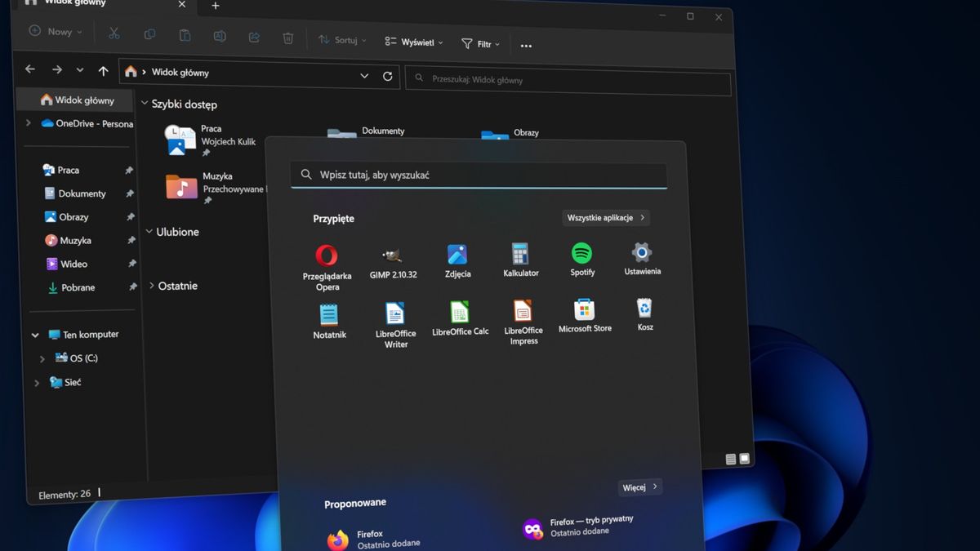Screen dimensions: 980x551
Task: Open the Obrazy folder in Szybki dostęp
Action: (x=510, y=134)
